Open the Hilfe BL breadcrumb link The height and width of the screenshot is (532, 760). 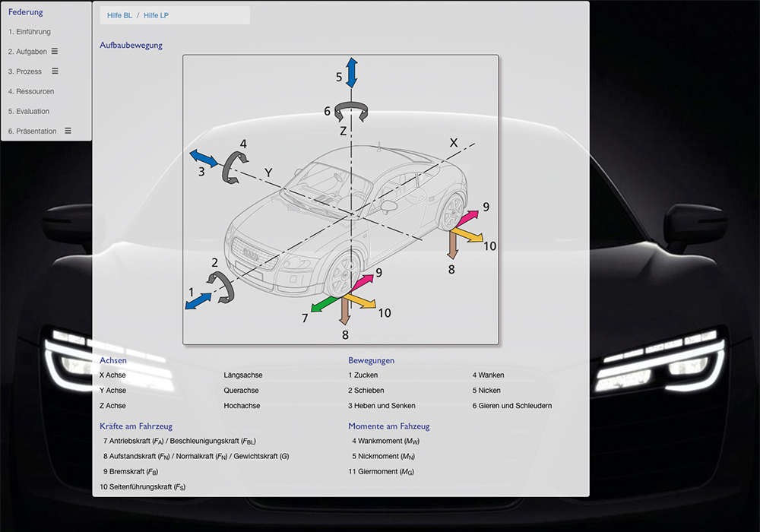pos(119,15)
